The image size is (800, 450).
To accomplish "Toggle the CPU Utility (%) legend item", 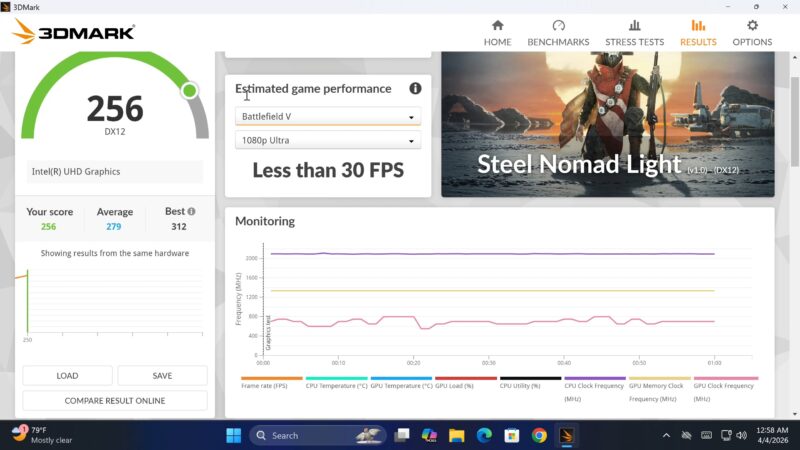I will (530, 382).
